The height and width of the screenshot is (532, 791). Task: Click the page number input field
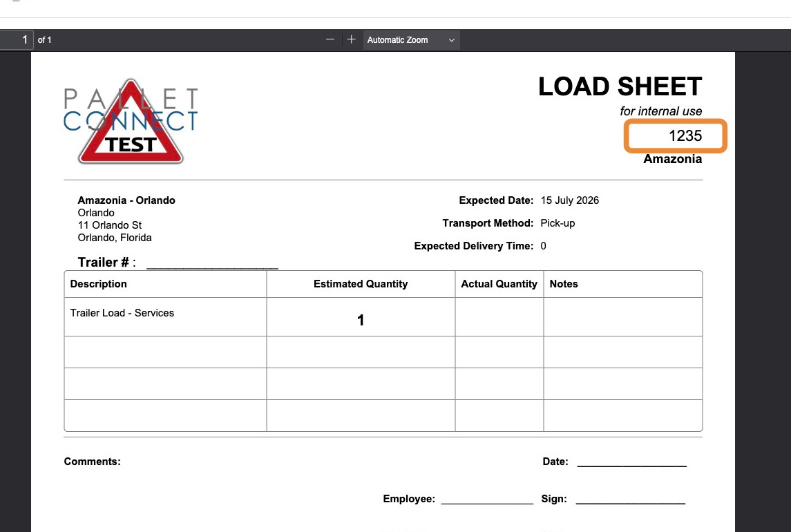17,40
